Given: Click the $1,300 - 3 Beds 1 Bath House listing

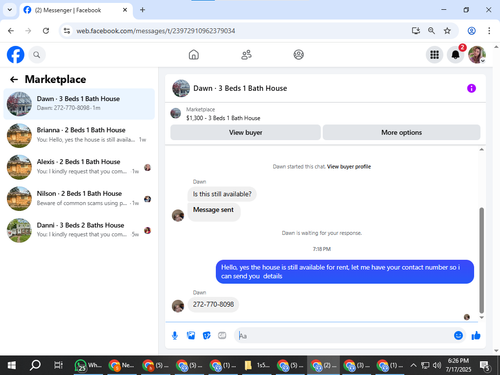Looking at the screenshot, I should pos(223,118).
